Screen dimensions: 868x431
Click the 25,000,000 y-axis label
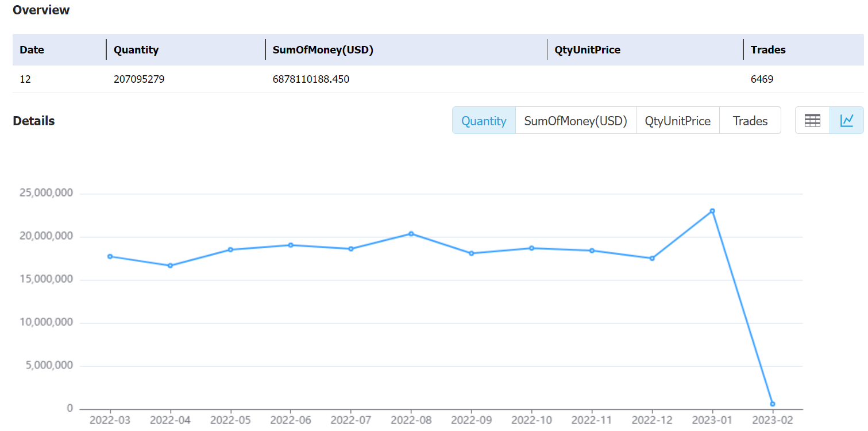pos(46,193)
